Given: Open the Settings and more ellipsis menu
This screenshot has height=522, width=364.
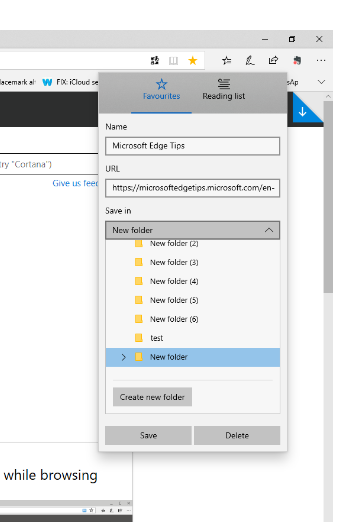Looking at the screenshot, I should pos(321,61).
